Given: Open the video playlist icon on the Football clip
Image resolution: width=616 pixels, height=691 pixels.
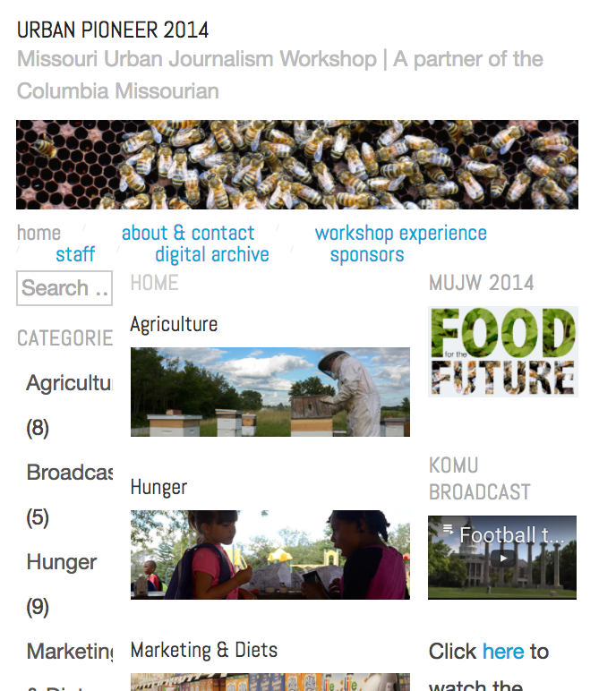Looking at the screenshot, I should click(x=448, y=529).
